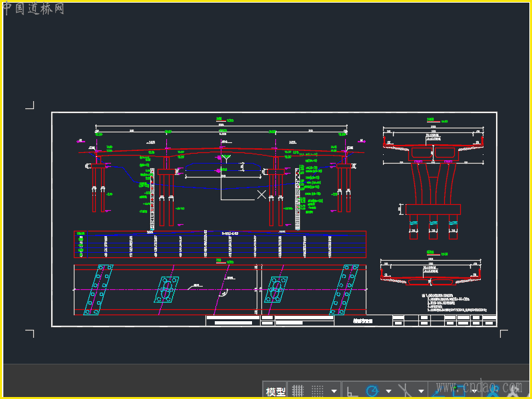Open the snap mode settings dropdown arrow
Viewport: 532px width, 399px height.
point(334,391)
